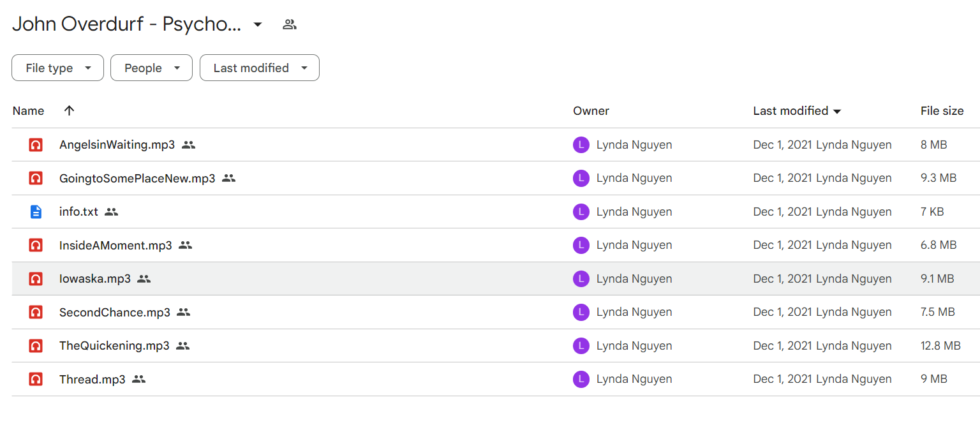Click the audio icon for GoingtoSomePlaceNew.mp3

(36, 178)
